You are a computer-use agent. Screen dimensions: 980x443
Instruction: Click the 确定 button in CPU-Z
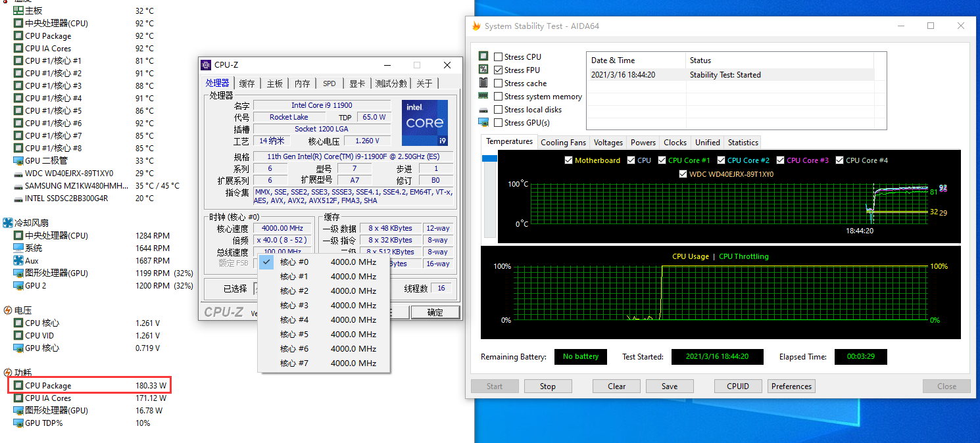click(435, 312)
